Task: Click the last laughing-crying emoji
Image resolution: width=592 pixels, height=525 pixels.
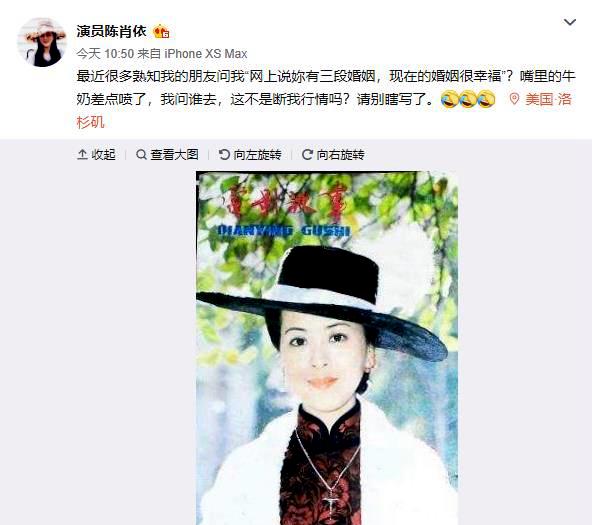Action: (x=486, y=99)
